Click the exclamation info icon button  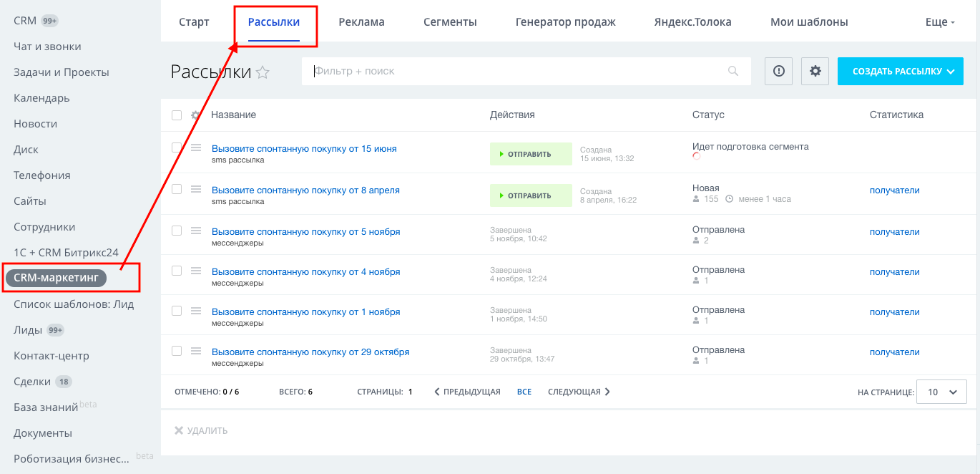(779, 71)
